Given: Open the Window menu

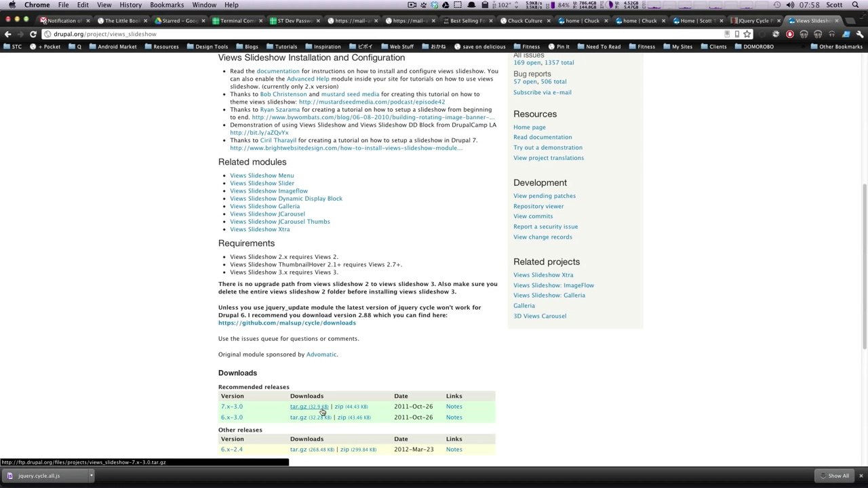Looking at the screenshot, I should click(x=204, y=5).
